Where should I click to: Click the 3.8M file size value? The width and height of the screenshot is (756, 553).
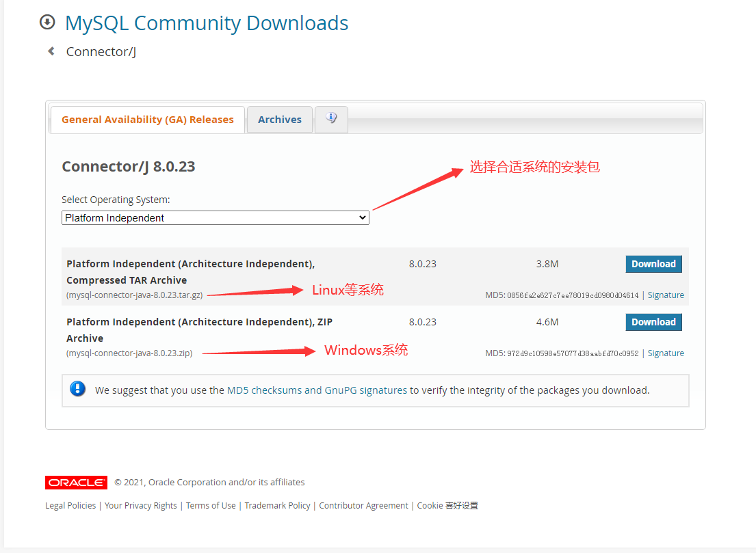pyautogui.click(x=547, y=264)
